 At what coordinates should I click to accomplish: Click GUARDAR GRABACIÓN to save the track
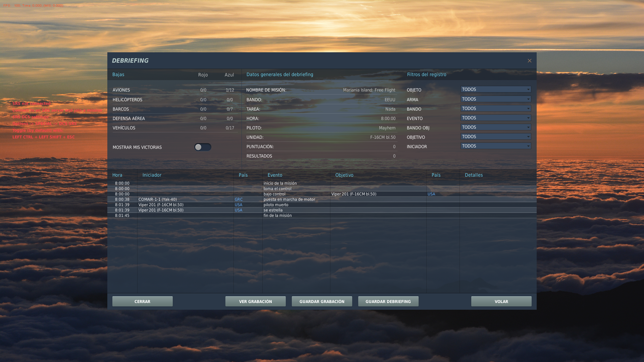322,301
